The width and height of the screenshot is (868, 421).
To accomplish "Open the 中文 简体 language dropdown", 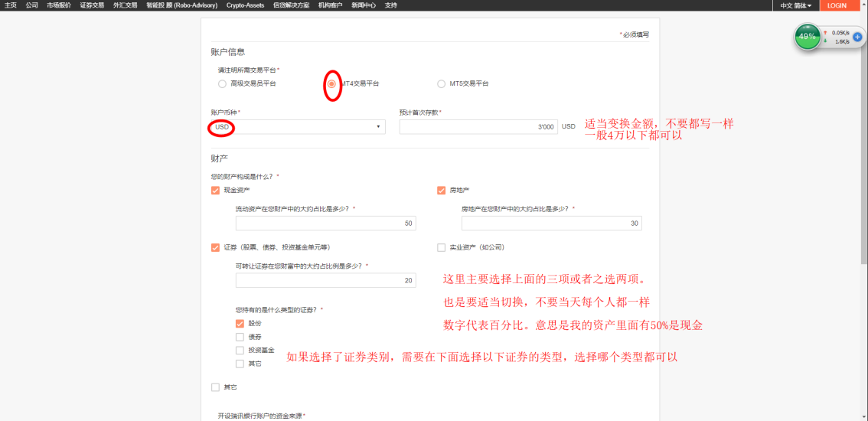I will (x=795, y=5).
